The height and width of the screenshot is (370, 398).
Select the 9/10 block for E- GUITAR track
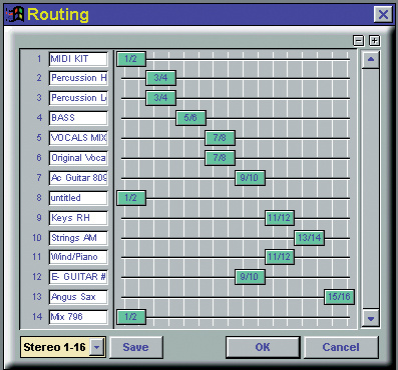click(250, 277)
